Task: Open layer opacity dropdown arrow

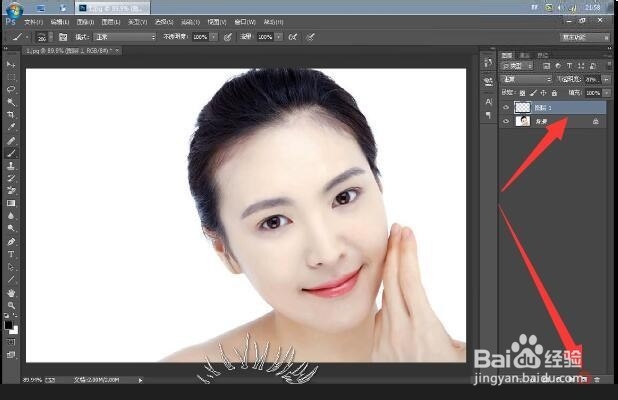Action: coord(606,80)
